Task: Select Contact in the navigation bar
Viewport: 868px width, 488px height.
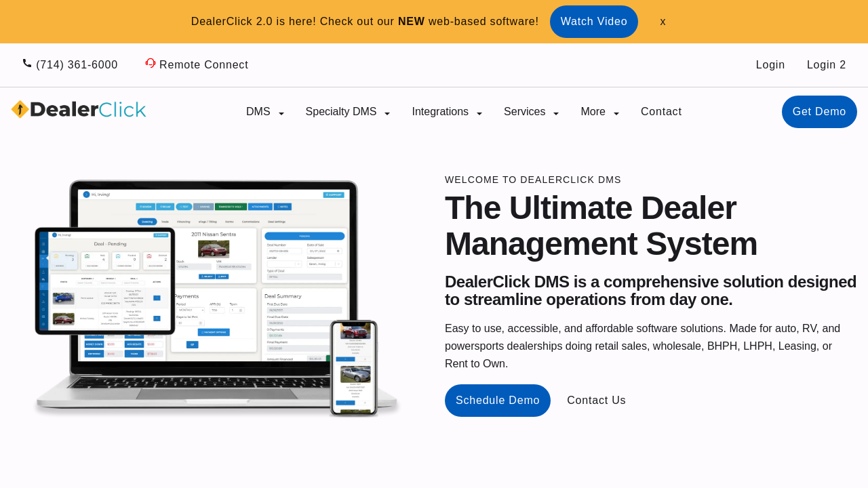Action: tap(660, 110)
